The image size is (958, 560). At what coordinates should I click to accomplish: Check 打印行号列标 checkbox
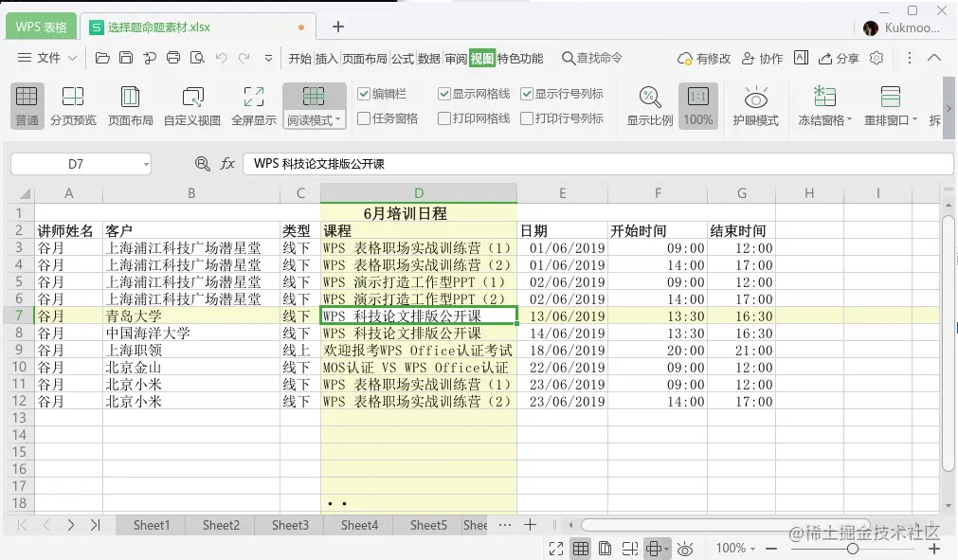(x=527, y=117)
